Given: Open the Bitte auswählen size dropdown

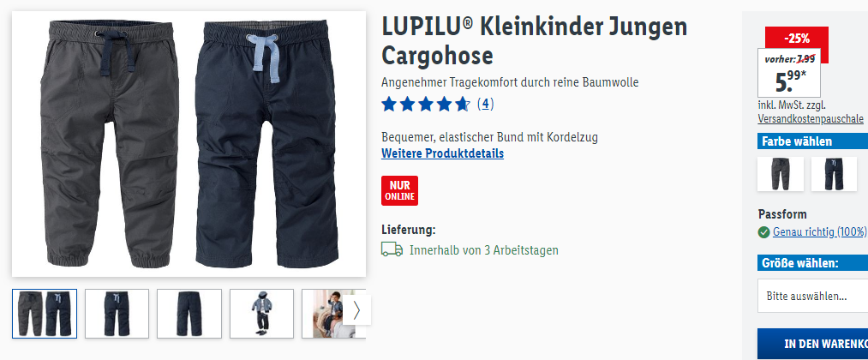Looking at the screenshot, I should coord(812,296).
